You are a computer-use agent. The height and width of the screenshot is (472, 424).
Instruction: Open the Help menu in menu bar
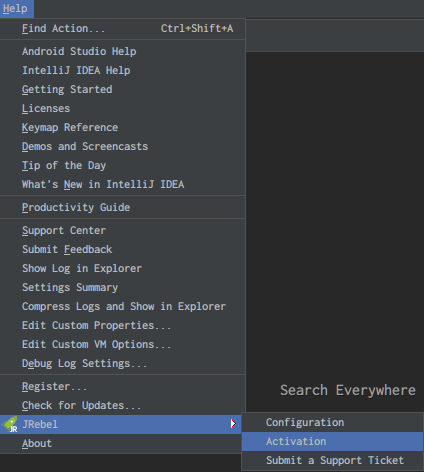coord(15,8)
